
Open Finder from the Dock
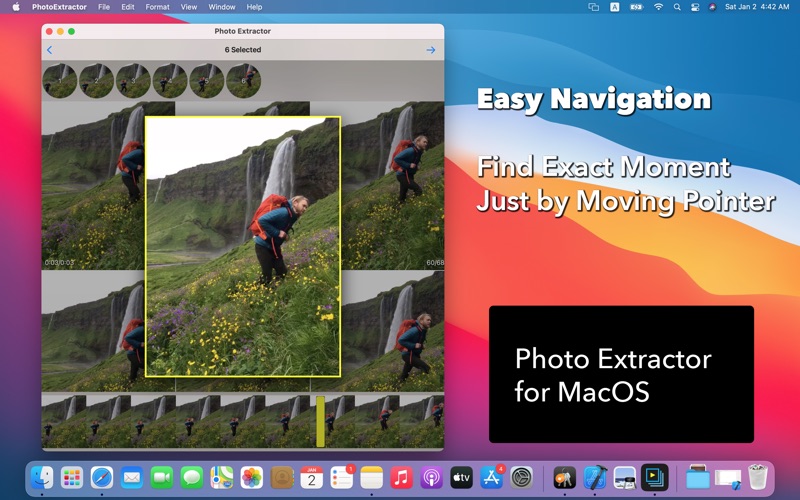[42, 478]
